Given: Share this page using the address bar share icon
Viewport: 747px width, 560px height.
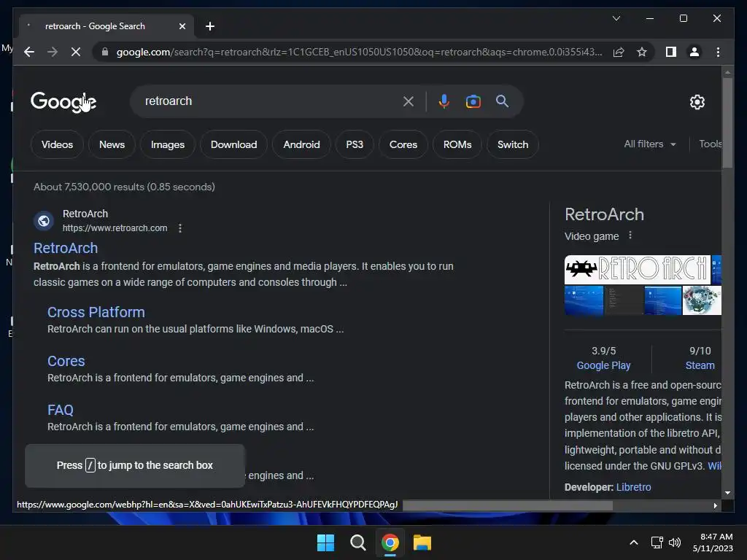Looking at the screenshot, I should click(619, 52).
